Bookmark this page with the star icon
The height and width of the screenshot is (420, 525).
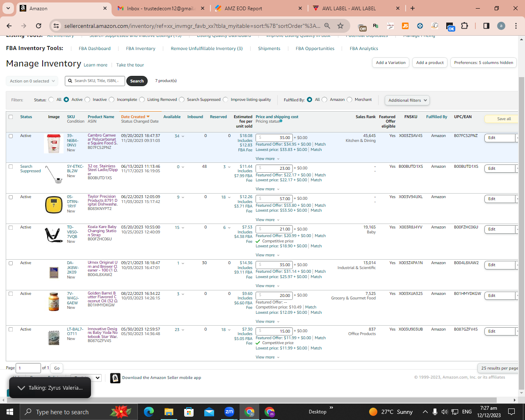(x=340, y=26)
